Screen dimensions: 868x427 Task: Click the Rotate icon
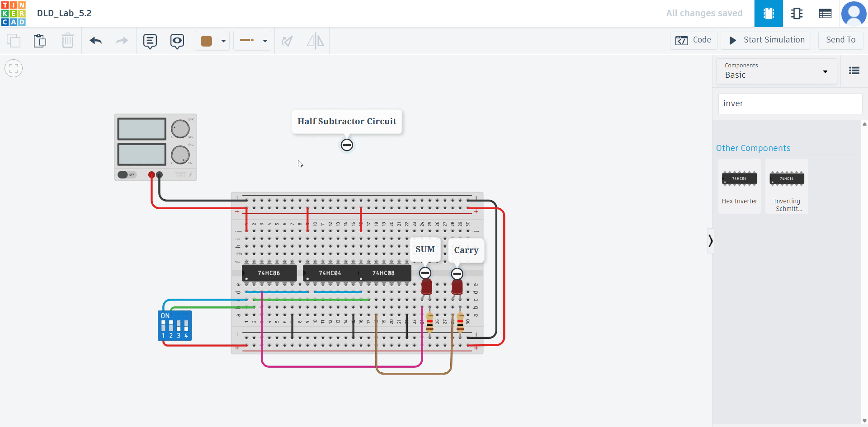tap(287, 41)
